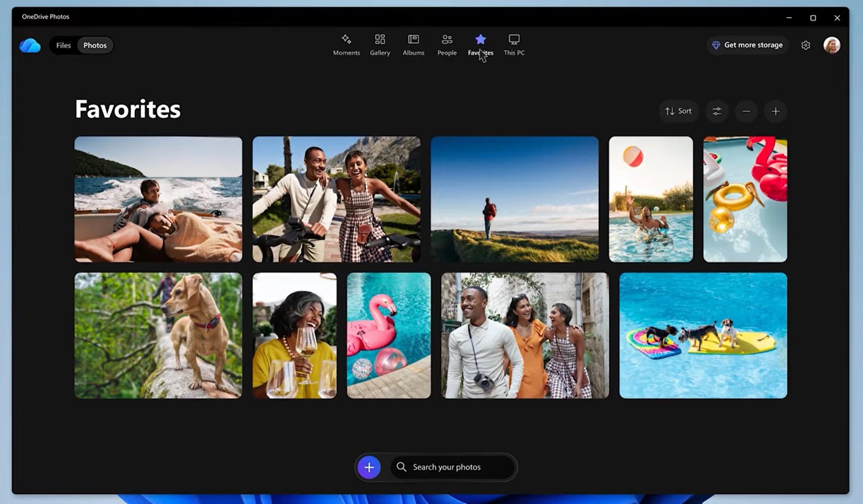Select the Favorites star icon

480,39
